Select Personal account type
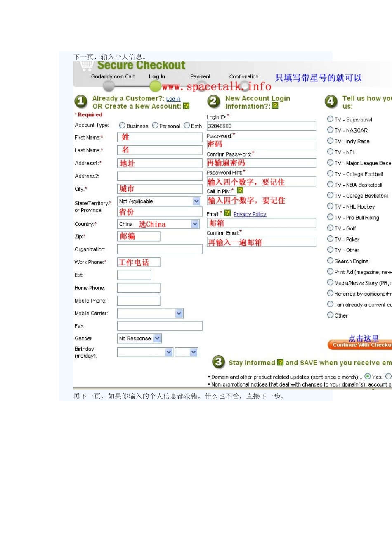This screenshot has height=555, width=392. tap(155, 125)
